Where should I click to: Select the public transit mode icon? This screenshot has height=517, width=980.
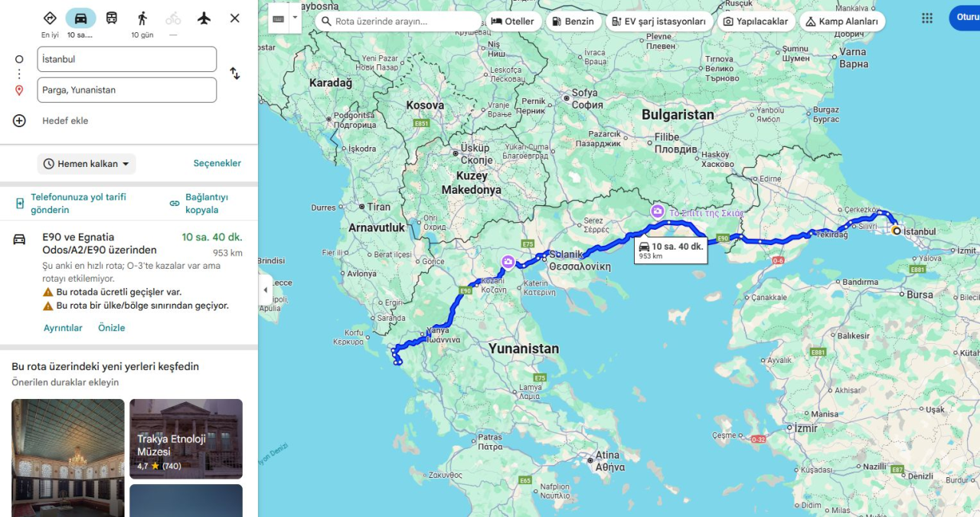point(112,18)
